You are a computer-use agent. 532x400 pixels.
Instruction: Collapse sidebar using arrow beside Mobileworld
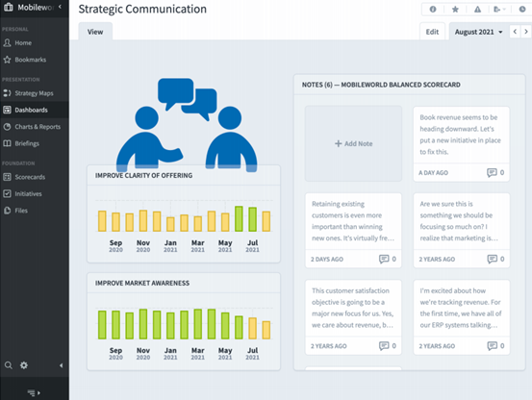60,7
